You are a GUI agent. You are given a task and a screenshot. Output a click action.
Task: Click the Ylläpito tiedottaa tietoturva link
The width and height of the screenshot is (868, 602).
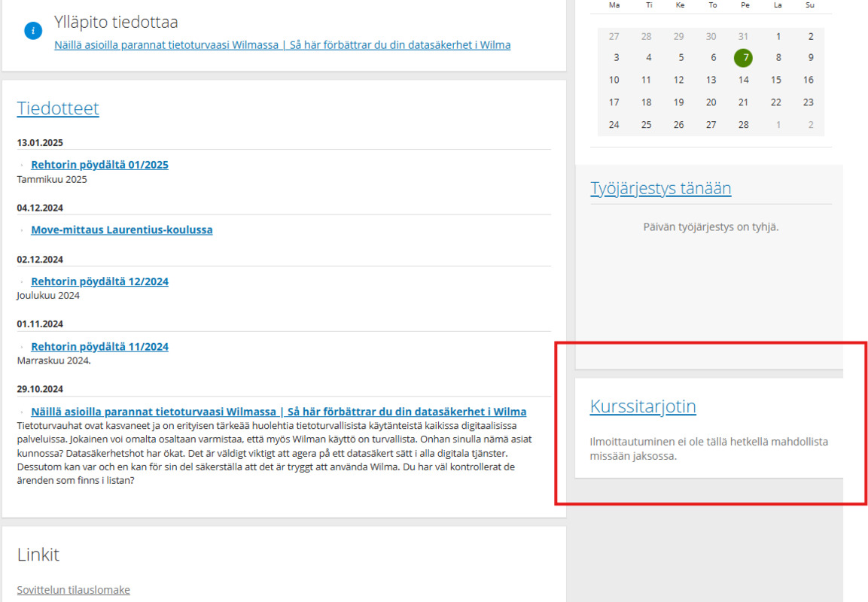tap(282, 45)
